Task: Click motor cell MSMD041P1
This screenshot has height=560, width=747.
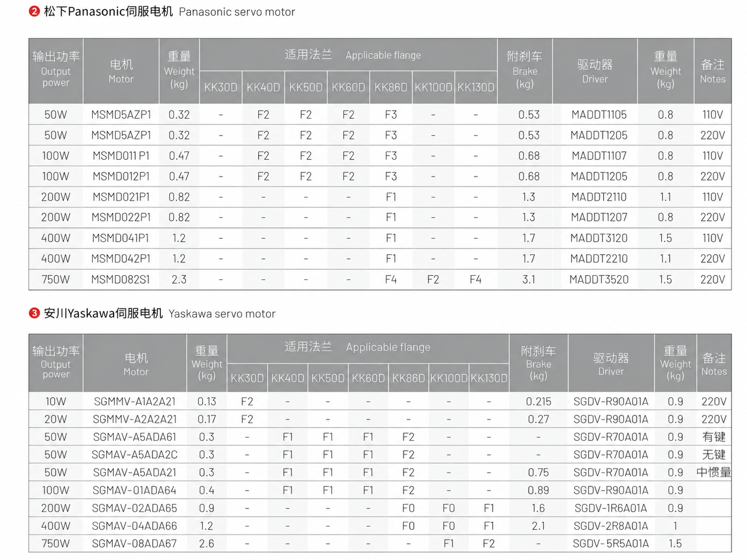Action: coord(121,238)
